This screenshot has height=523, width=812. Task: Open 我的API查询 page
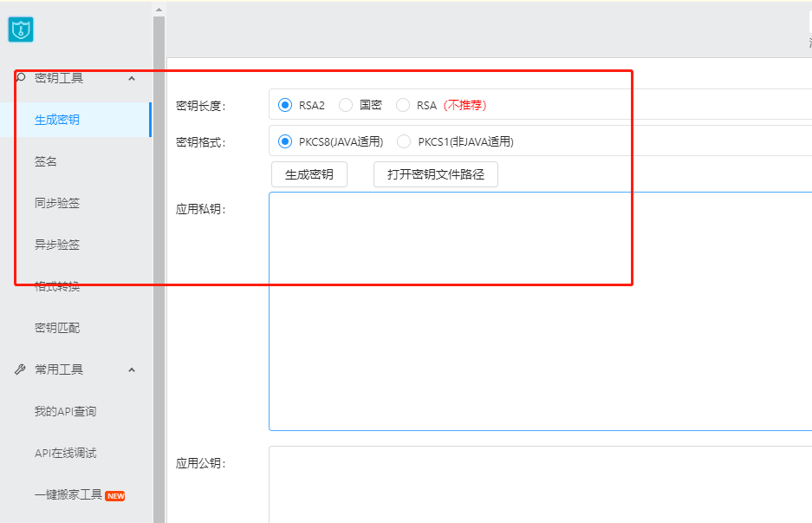click(x=67, y=411)
